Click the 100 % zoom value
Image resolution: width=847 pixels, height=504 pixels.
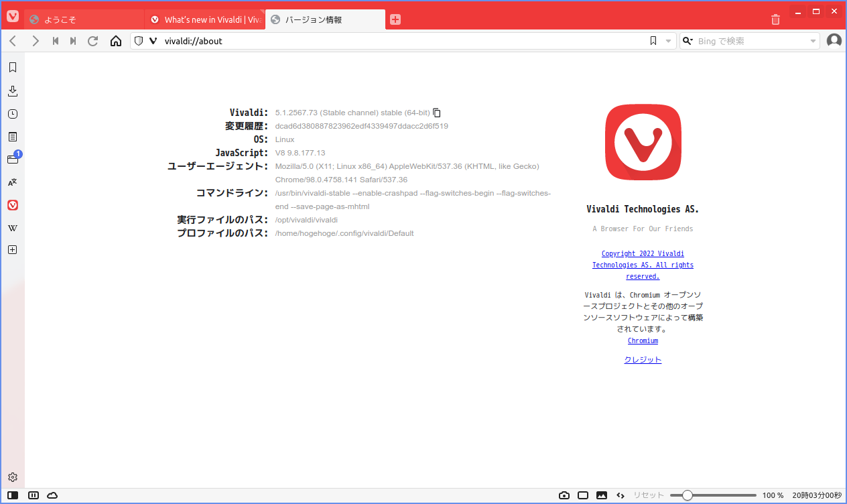point(773,495)
